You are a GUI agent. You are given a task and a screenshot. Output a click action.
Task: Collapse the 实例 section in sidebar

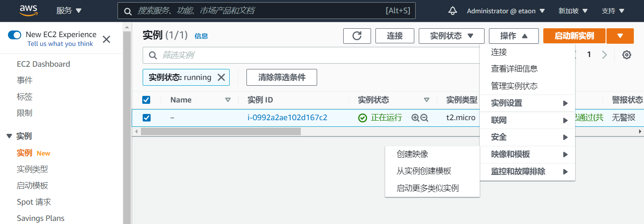point(9,136)
